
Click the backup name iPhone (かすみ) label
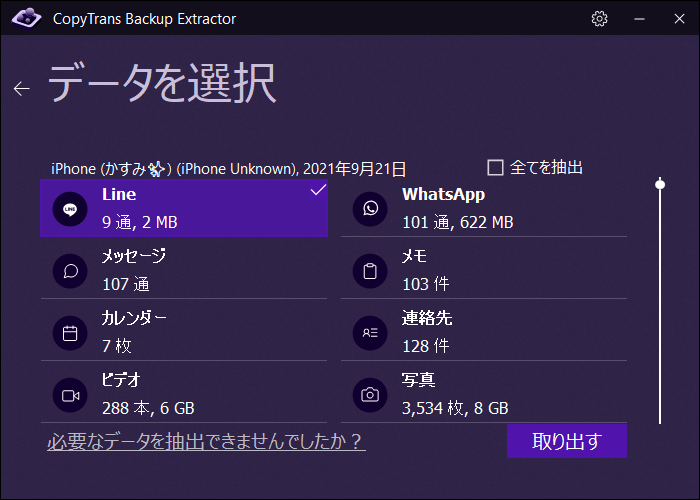coord(229,169)
